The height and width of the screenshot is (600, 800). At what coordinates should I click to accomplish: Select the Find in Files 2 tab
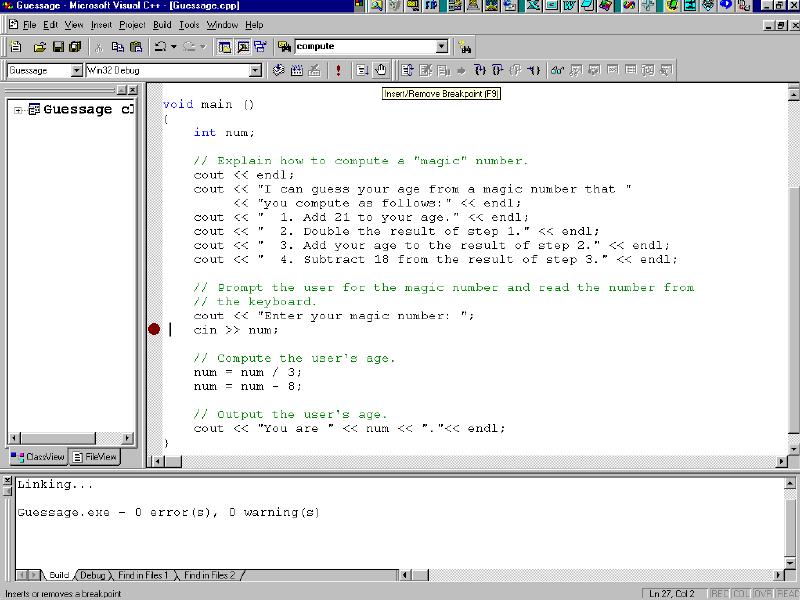[209, 575]
